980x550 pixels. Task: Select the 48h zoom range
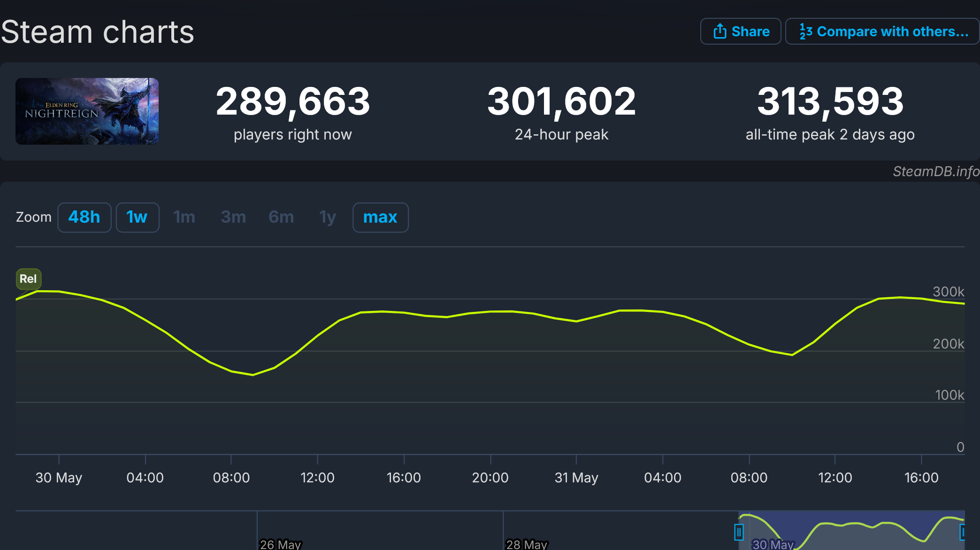point(84,217)
